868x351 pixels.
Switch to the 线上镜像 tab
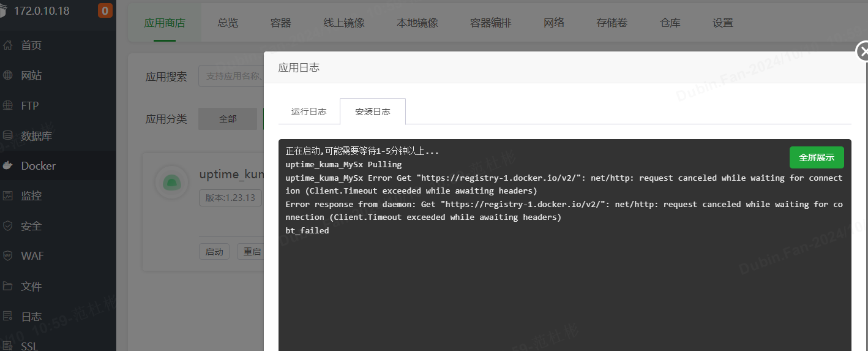pyautogui.click(x=344, y=23)
